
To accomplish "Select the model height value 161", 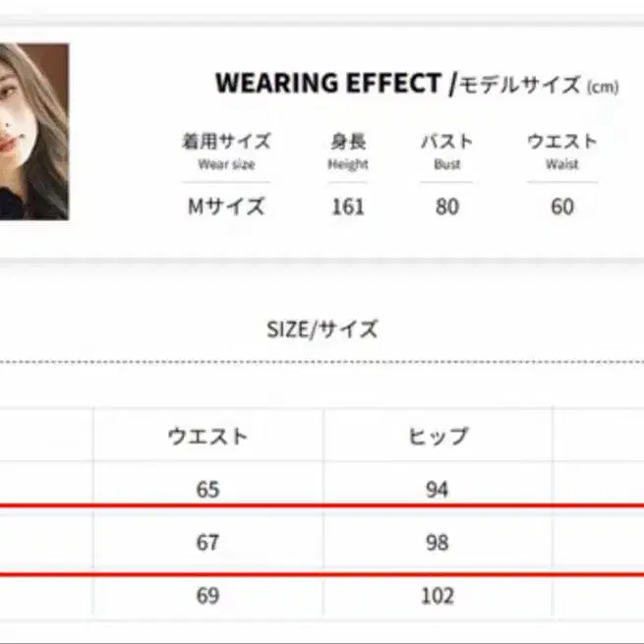I will click(x=348, y=206).
